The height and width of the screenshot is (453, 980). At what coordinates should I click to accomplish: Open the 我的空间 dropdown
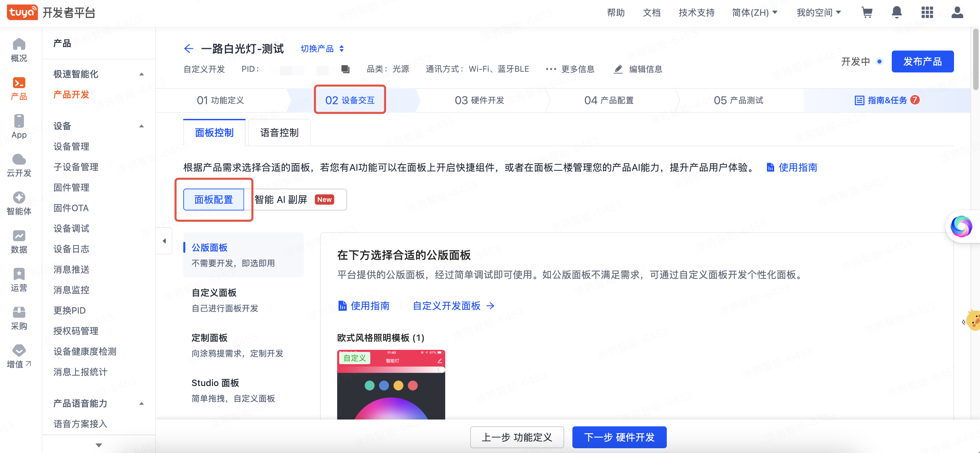click(x=818, y=13)
